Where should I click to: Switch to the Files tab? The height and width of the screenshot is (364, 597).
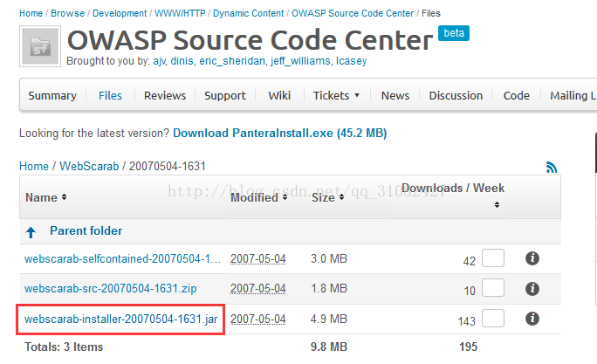tap(110, 95)
